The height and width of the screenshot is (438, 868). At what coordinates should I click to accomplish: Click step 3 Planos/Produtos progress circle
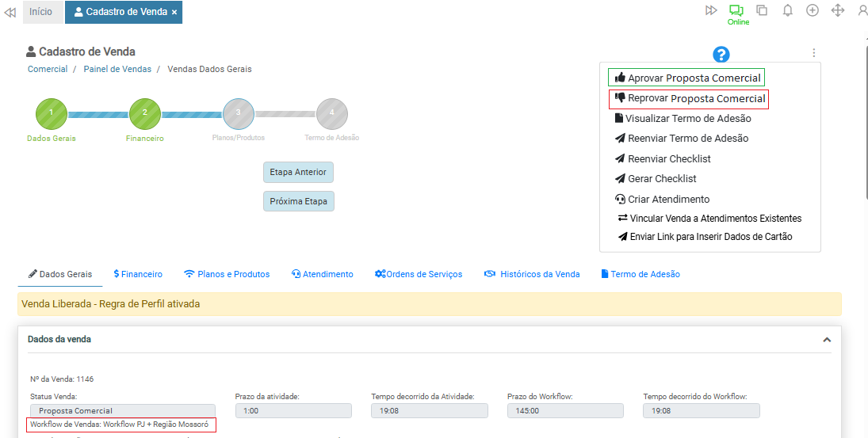click(238, 113)
